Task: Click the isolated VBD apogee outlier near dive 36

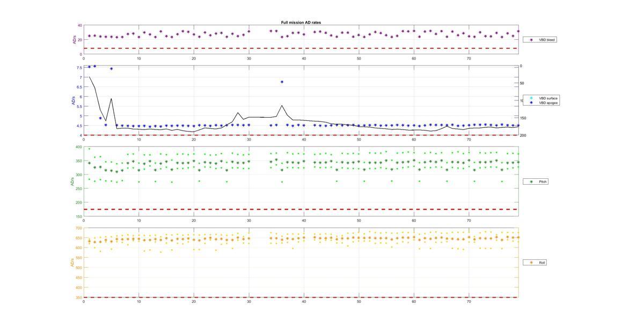Action: [x=282, y=82]
